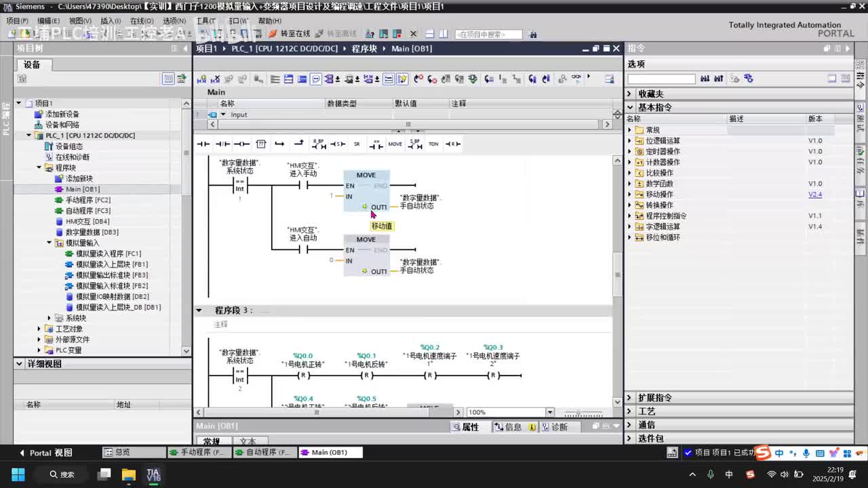Switch to the 设备 tab in project tree

click(x=32, y=64)
